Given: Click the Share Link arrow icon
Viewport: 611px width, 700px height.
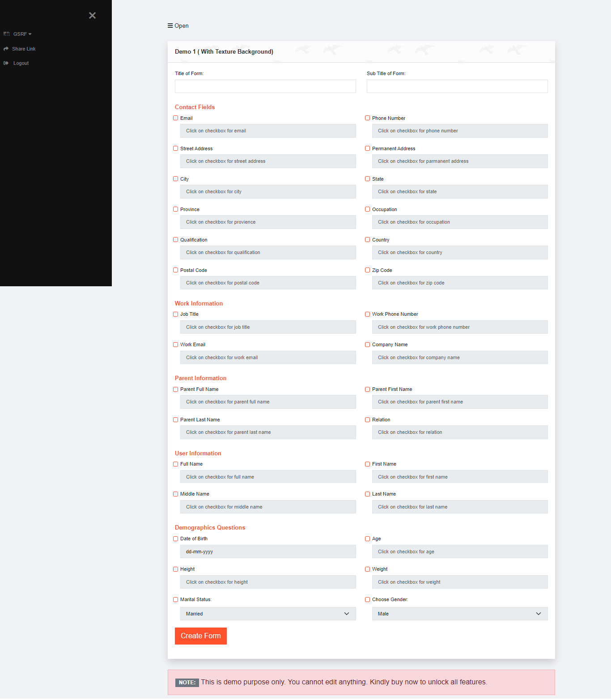Looking at the screenshot, I should coord(6,48).
